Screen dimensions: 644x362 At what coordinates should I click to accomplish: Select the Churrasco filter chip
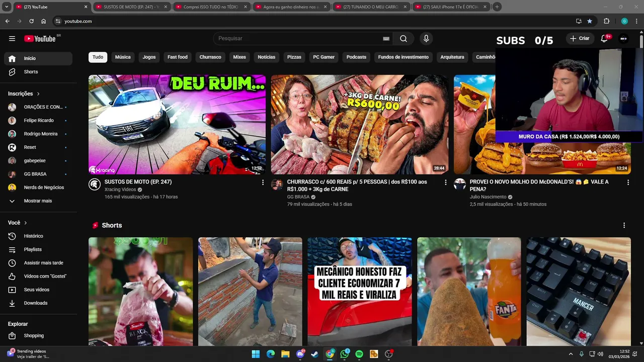(x=210, y=57)
